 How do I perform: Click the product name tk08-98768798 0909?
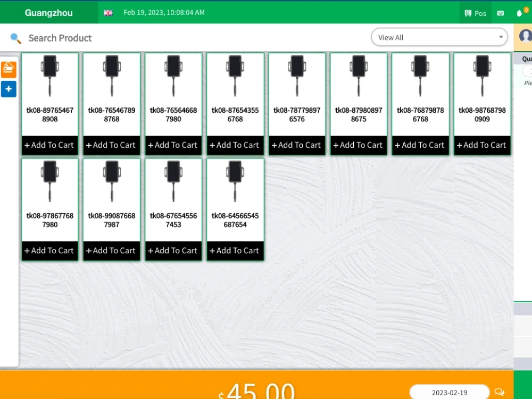pyautogui.click(x=482, y=115)
